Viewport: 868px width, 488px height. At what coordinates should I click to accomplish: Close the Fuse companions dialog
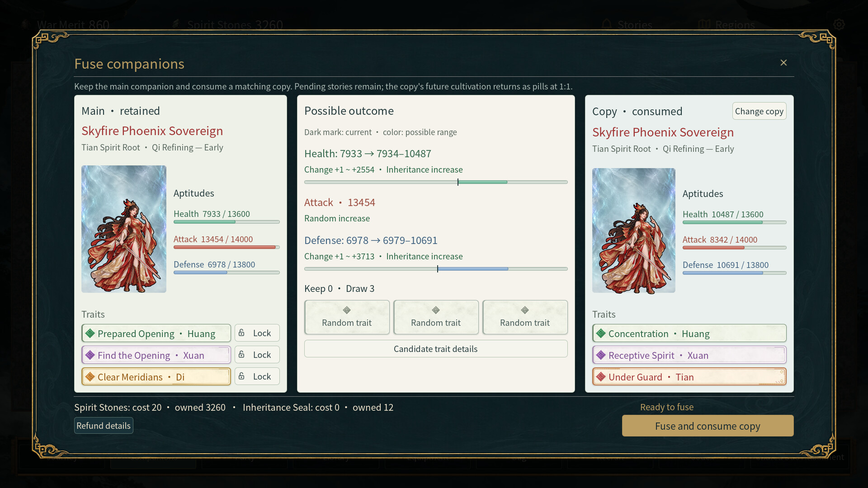[783, 63]
